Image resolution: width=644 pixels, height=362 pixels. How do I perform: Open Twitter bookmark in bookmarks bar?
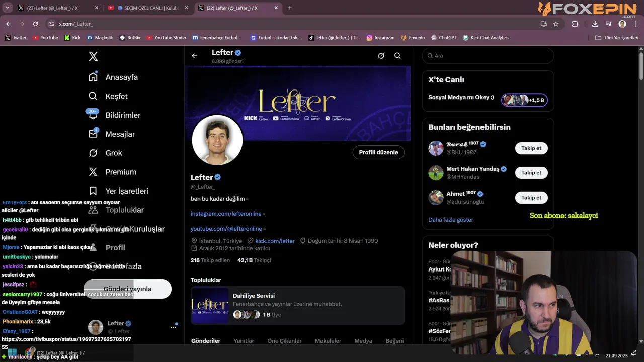16,38
